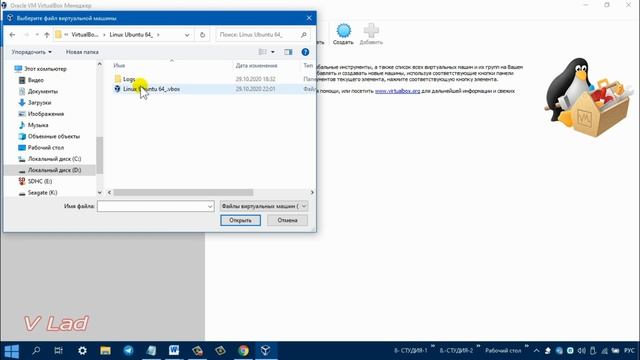Click the horizontal scrollbar in file list
Viewport: 640px width, 360px height.
click(x=183, y=192)
